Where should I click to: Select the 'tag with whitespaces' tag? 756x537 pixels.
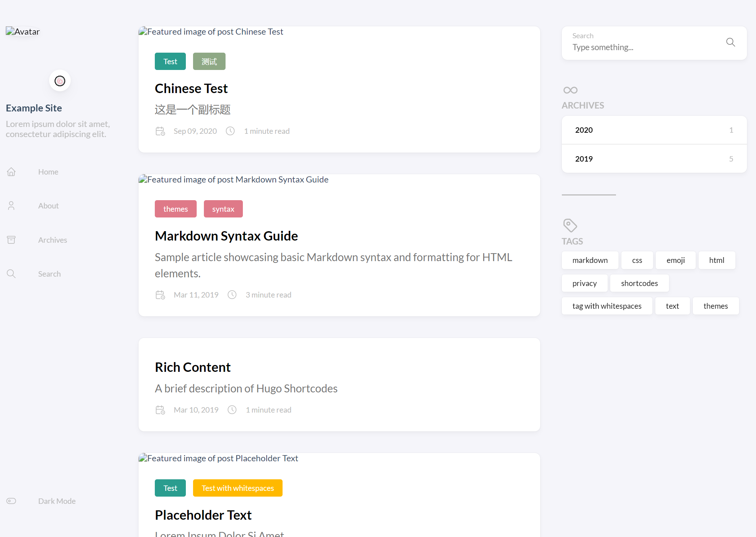(607, 306)
